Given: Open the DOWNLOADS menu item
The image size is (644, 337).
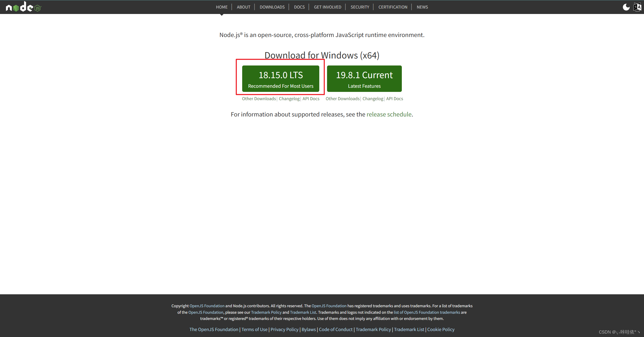Looking at the screenshot, I should pos(272,7).
